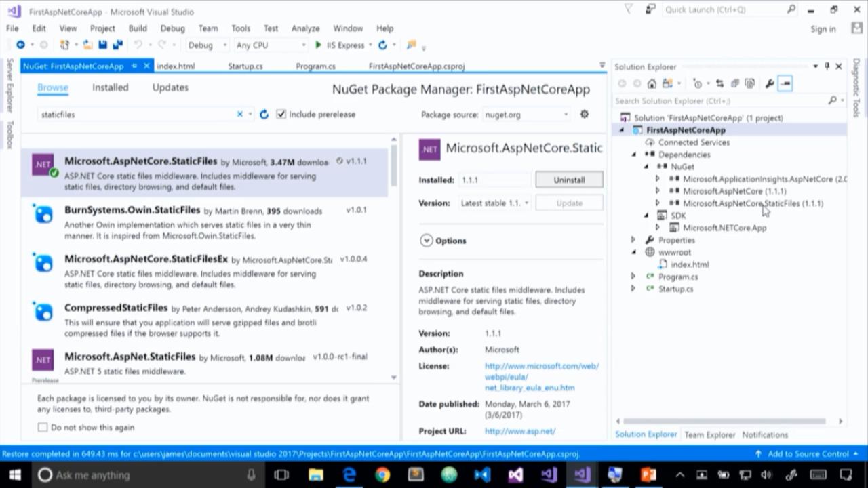Clear the staticfiles search text
Viewport: 868px width, 488px height.
239,115
